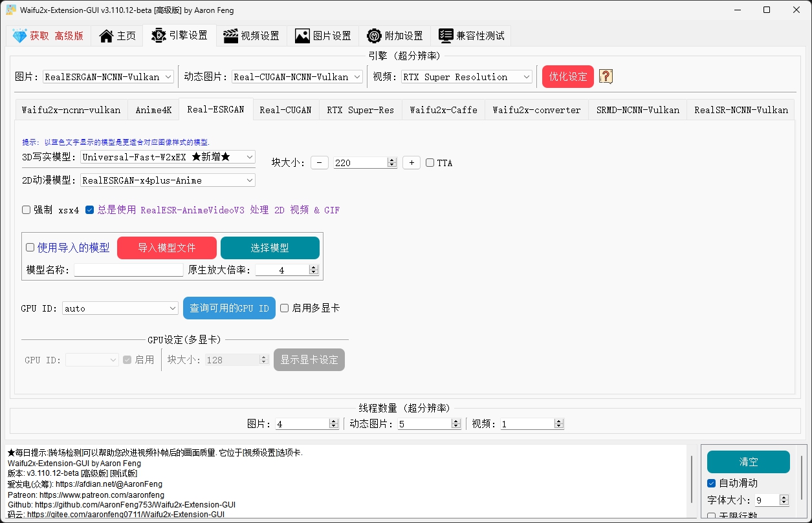The height and width of the screenshot is (523, 812).
Task: Open the 图片 engine dropdown
Action: coord(109,77)
